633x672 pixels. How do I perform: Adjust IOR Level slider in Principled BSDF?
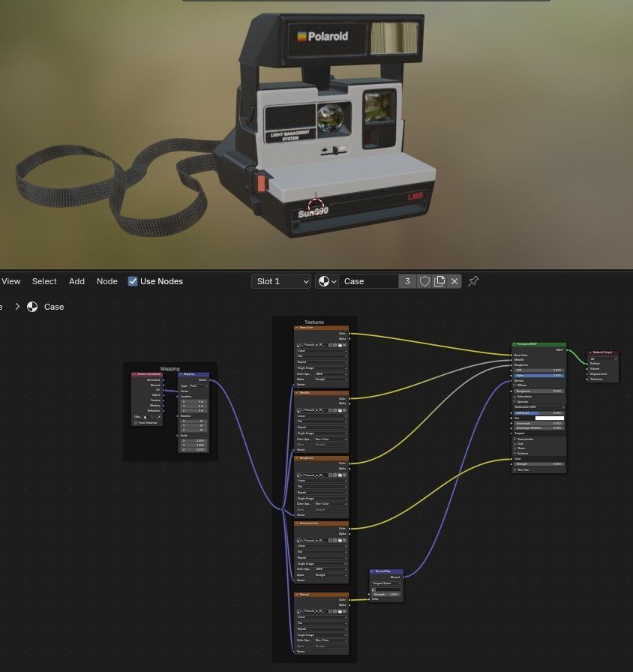(538, 412)
